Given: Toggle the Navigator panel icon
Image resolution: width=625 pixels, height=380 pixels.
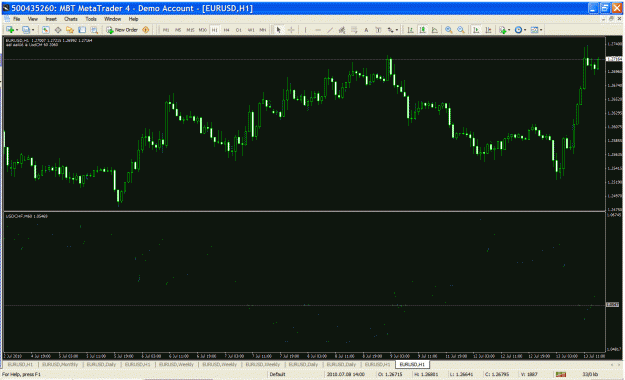Looking at the screenshot, I should 70,30.
